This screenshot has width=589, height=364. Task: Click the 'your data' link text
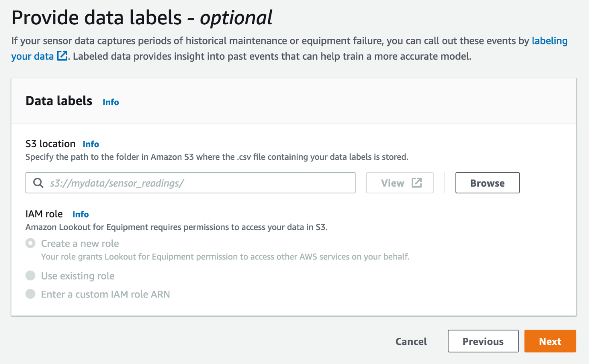[x=32, y=56]
